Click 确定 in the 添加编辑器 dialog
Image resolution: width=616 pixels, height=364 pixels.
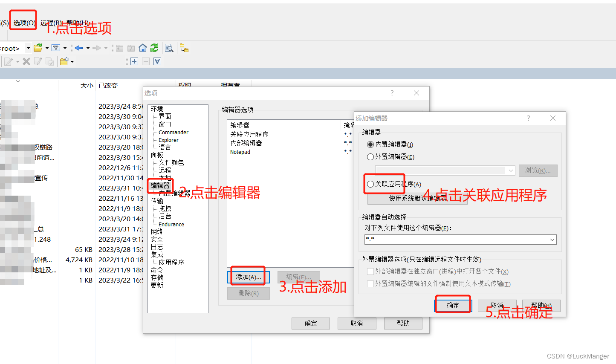point(453,306)
